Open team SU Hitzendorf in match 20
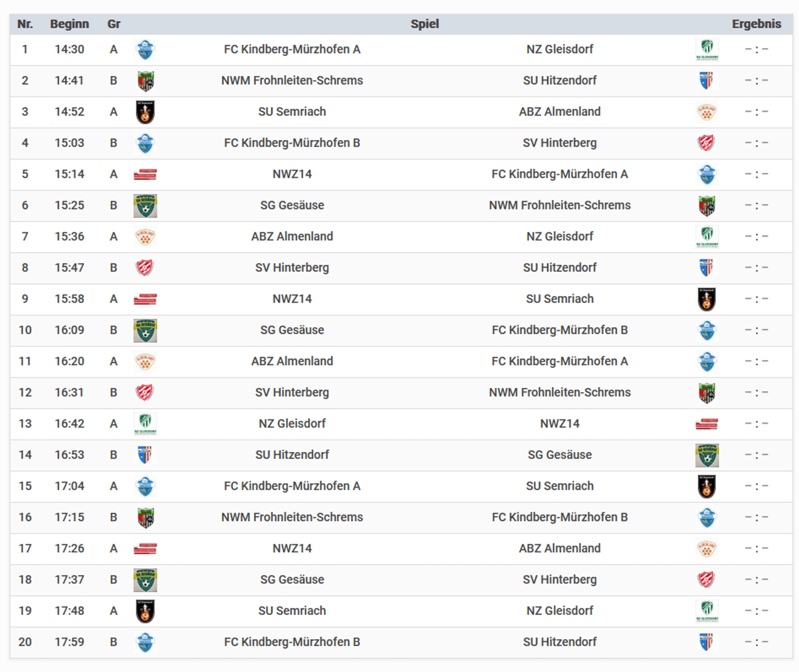Viewport: 799px width, 672px height. (x=559, y=642)
